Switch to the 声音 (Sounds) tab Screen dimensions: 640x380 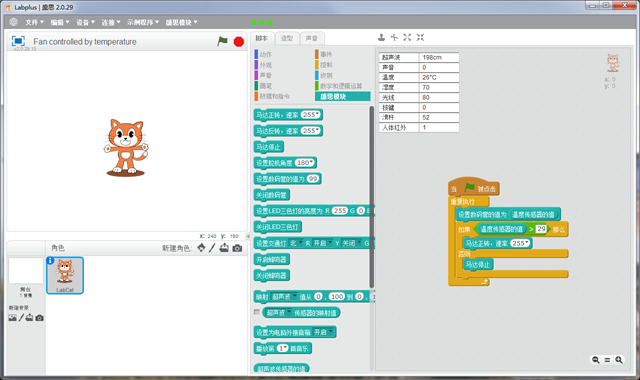click(312, 38)
